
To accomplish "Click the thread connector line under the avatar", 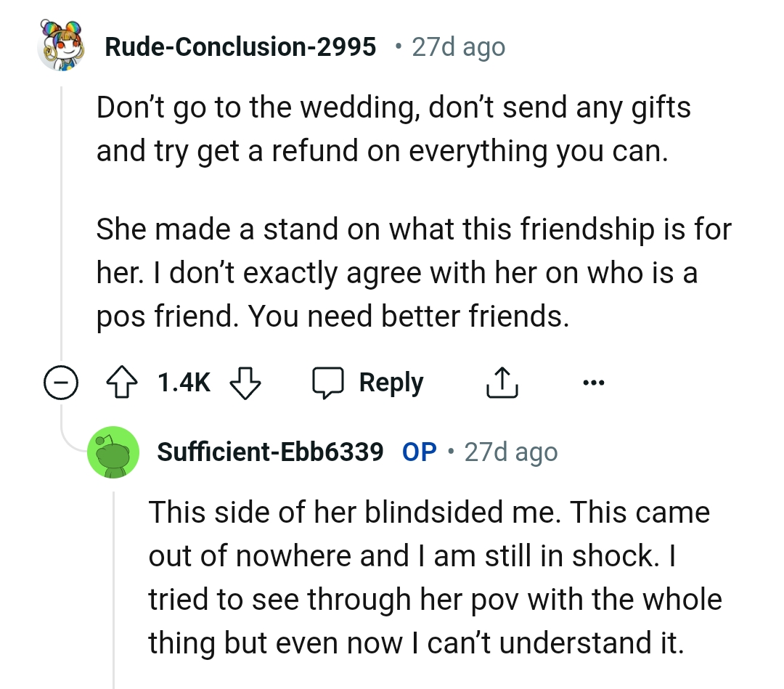I will coord(61,218).
